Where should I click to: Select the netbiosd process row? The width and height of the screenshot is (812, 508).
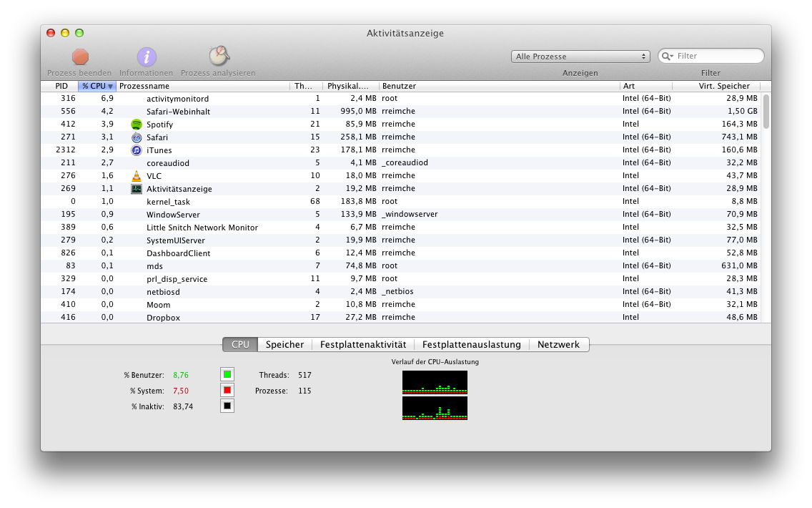(x=401, y=291)
